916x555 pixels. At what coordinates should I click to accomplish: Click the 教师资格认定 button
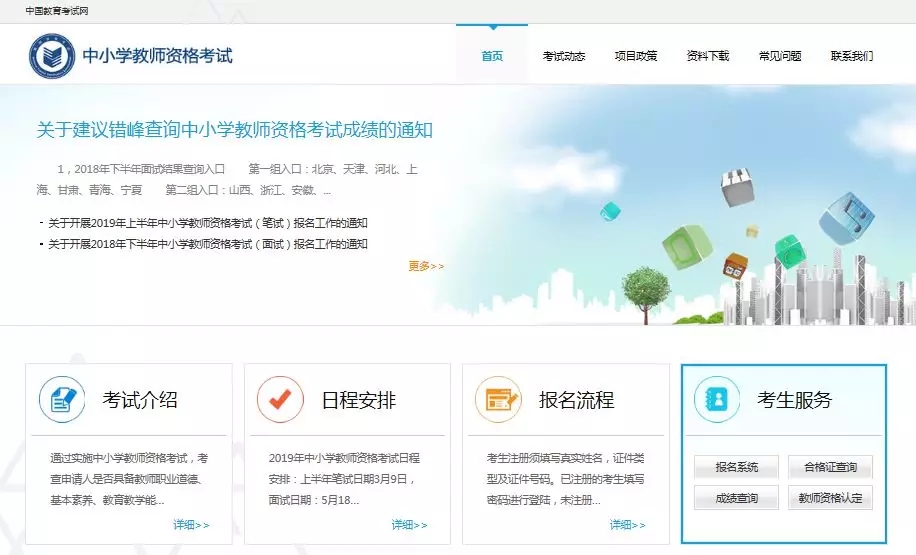(x=830, y=498)
